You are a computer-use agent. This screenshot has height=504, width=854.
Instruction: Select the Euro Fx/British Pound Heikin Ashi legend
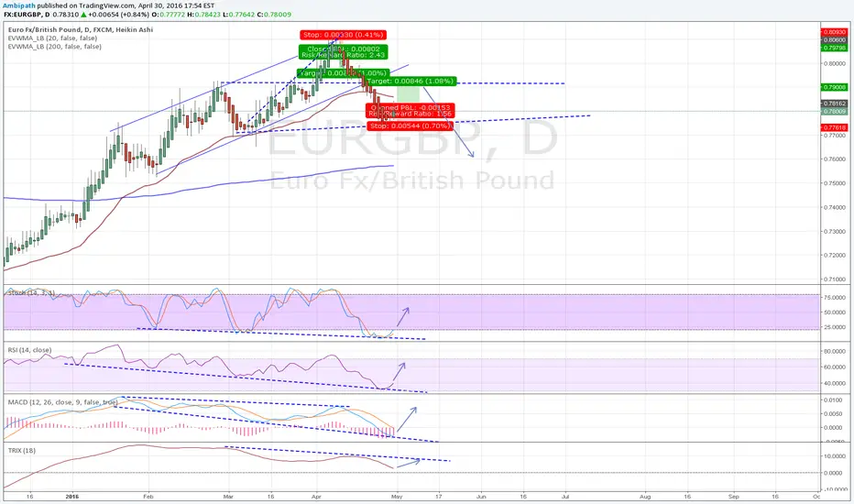point(81,30)
